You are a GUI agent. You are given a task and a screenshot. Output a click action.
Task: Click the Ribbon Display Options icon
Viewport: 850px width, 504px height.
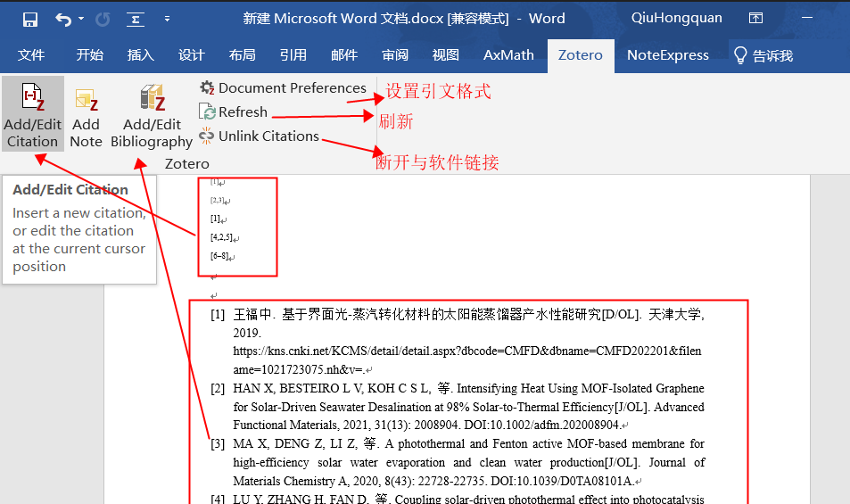coord(755,18)
